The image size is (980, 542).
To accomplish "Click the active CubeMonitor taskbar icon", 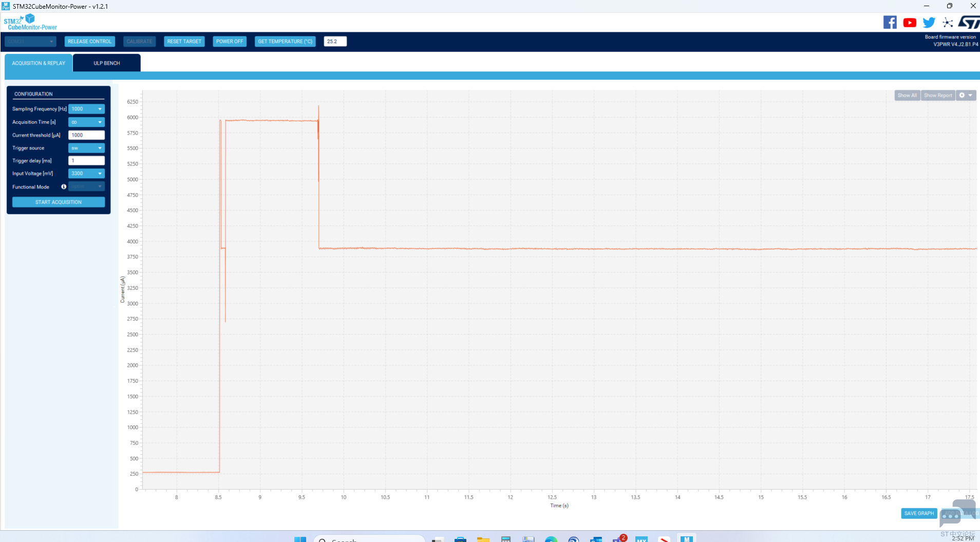I will coord(687,538).
